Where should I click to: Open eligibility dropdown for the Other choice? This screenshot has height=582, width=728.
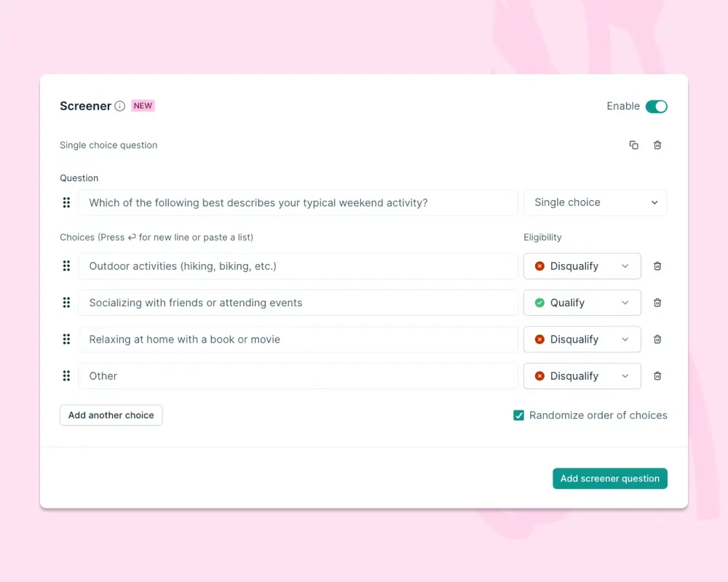coord(582,376)
